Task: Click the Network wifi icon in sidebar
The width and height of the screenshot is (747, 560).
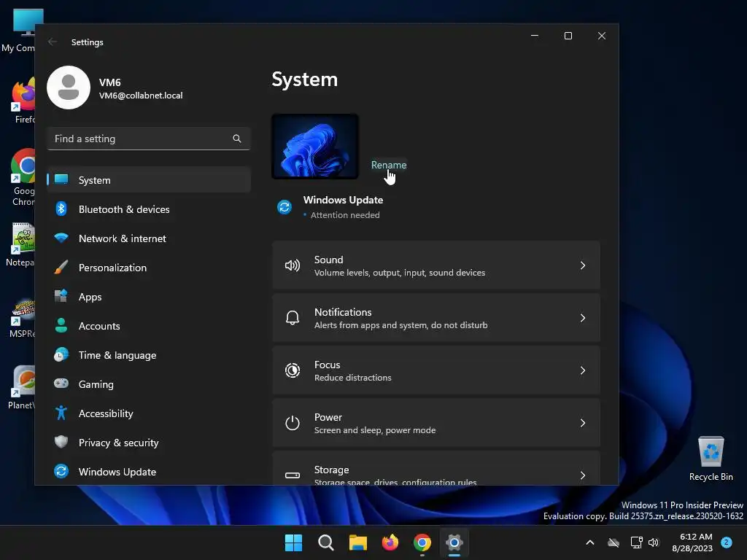Action: 61,238
